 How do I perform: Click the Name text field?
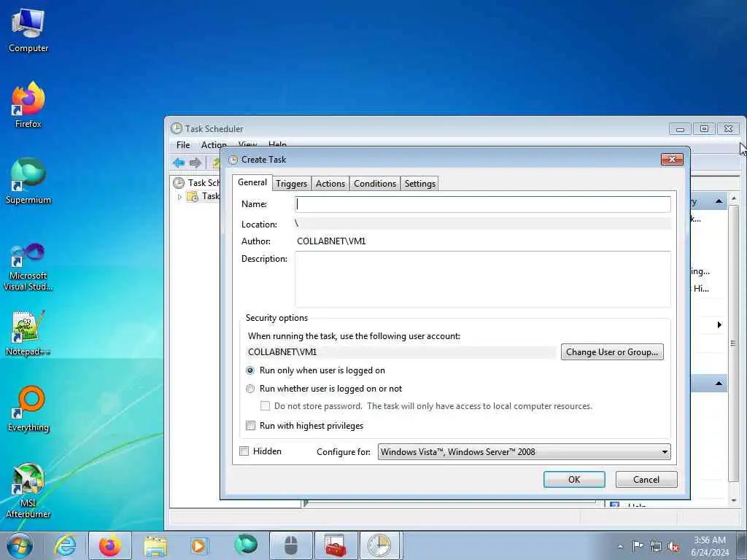(483, 204)
